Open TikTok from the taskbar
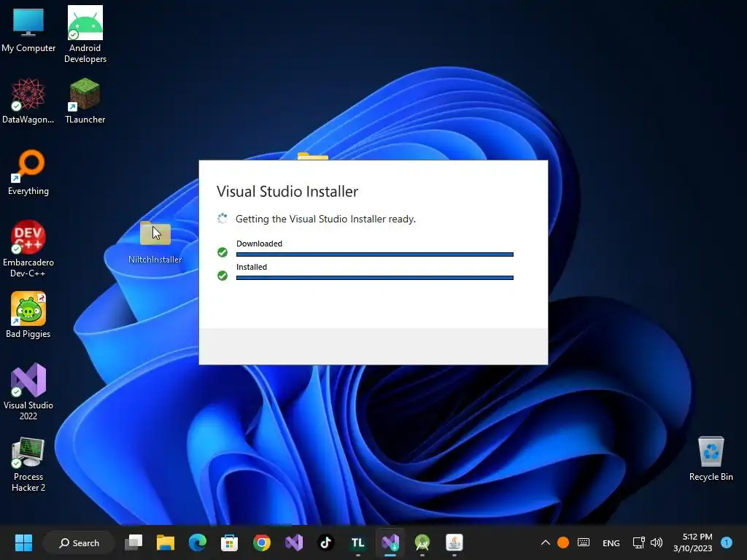747x560 pixels. tap(326, 542)
